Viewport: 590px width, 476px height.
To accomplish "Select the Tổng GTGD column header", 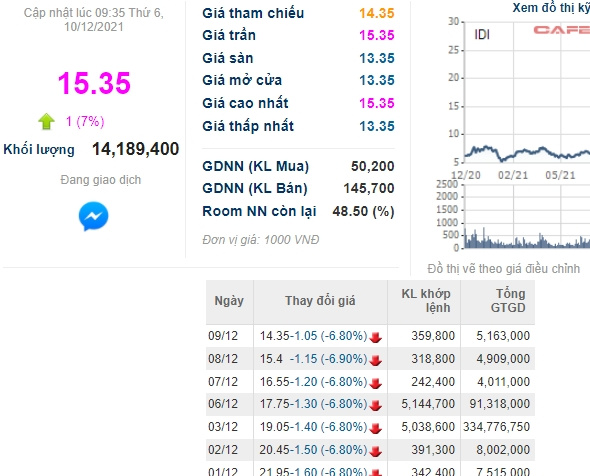I will click(x=498, y=301).
